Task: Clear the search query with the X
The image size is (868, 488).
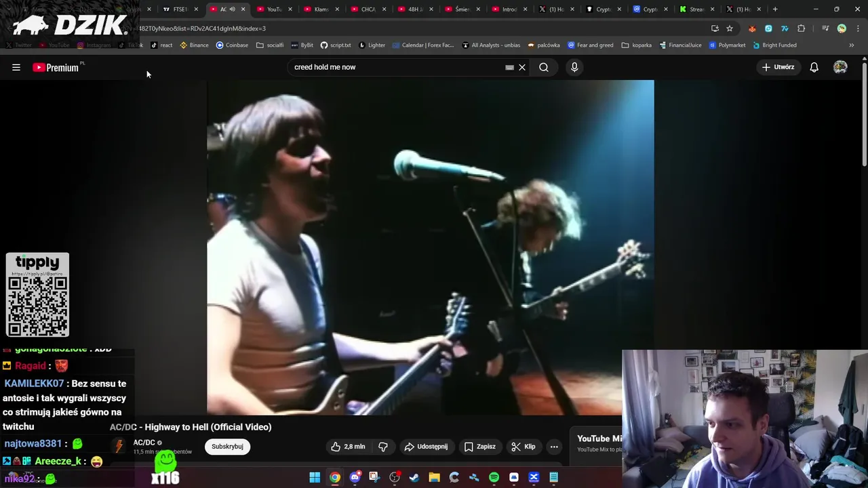Action: 522,67
